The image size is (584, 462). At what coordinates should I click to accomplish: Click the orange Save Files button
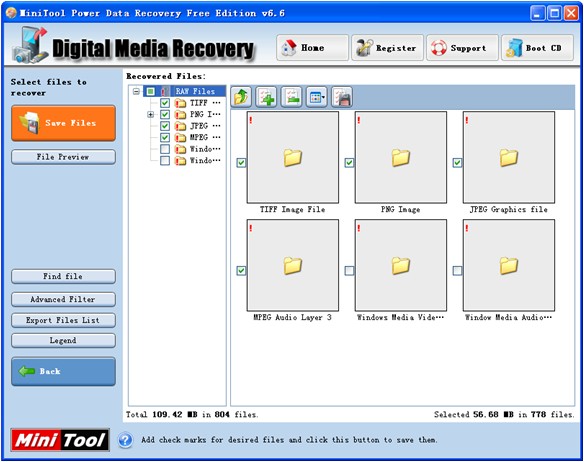[63, 123]
